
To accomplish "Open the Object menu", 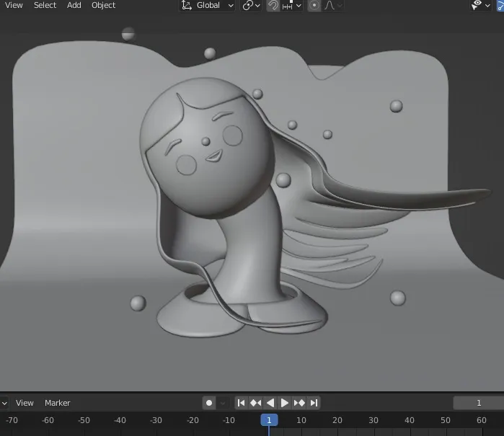I will 103,5.
